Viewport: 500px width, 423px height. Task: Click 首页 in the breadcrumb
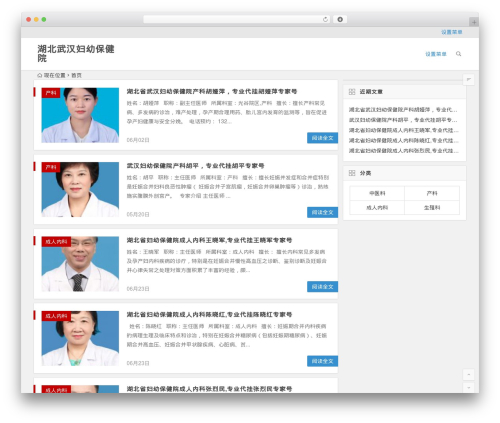(x=76, y=75)
